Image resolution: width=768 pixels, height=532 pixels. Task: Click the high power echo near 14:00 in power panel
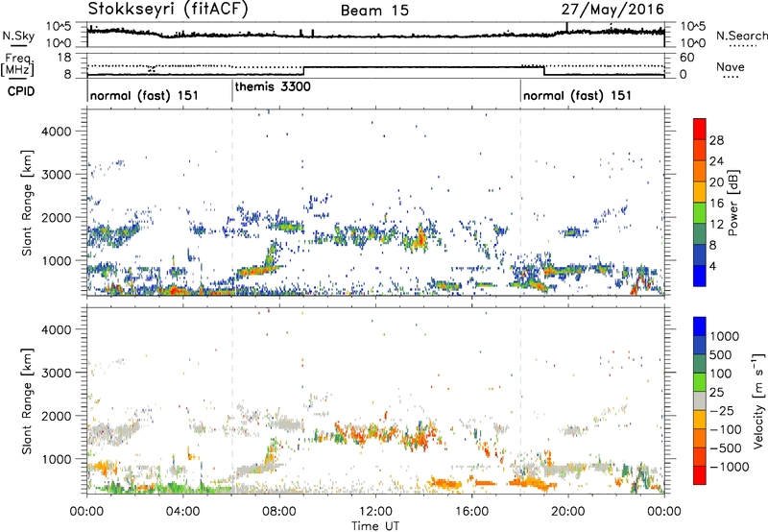420,239
